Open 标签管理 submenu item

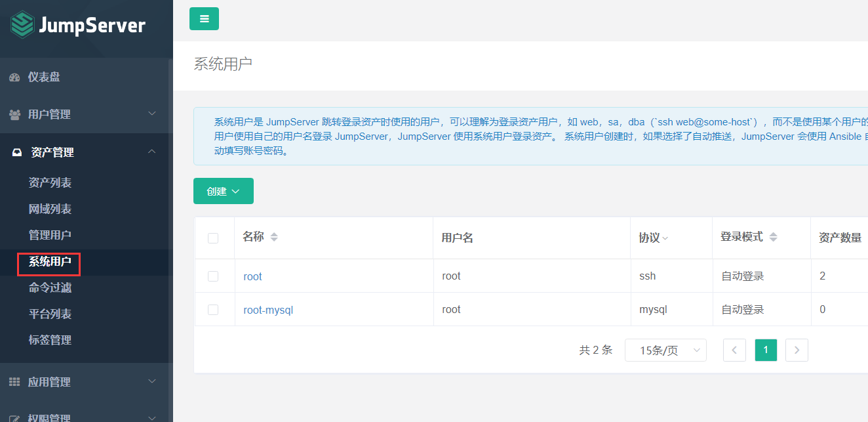pyautogui.click(x=50, y=340)
